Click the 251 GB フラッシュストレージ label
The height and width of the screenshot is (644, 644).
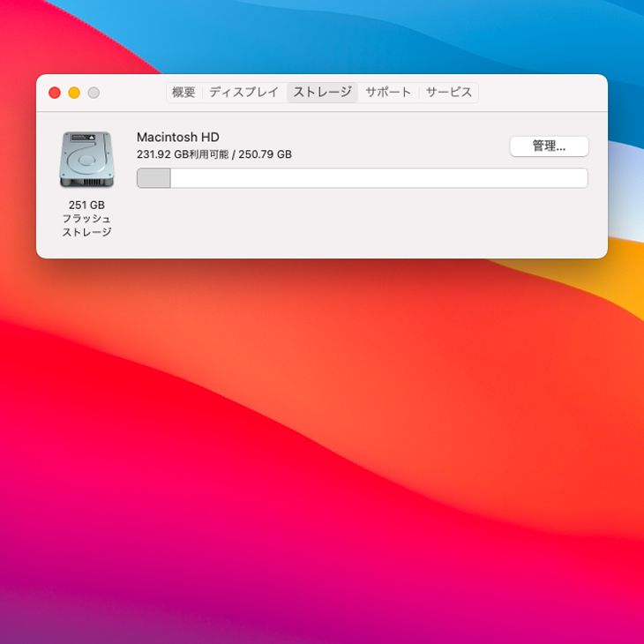pos(86,219)
